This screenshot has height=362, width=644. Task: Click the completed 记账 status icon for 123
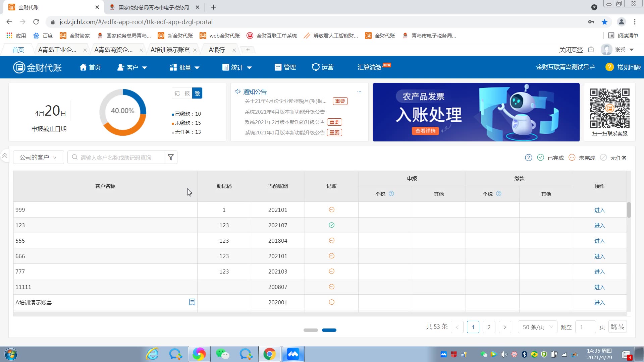331,225
